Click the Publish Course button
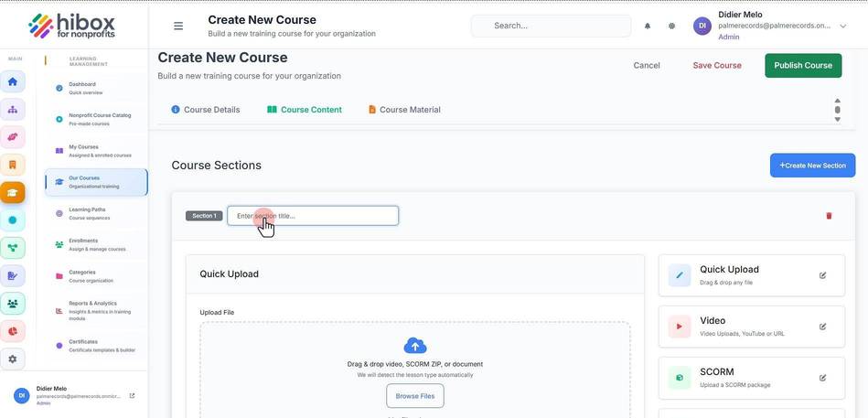 803,65
